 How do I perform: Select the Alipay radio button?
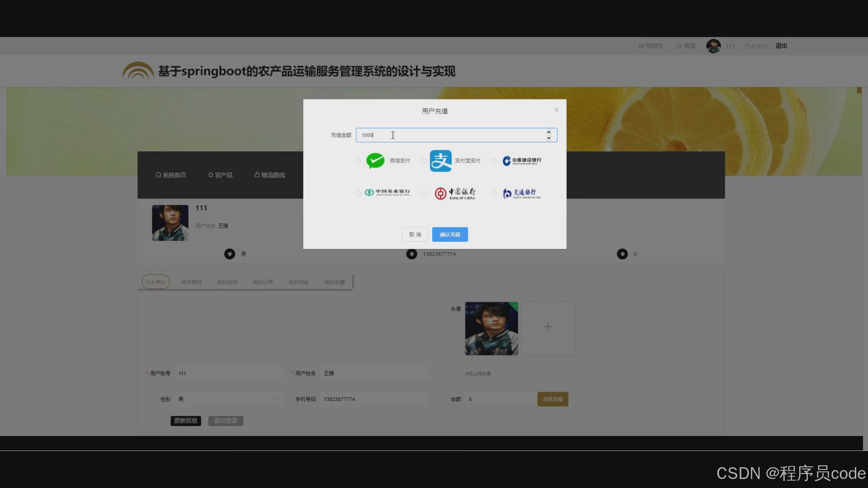(x=424, y=161)
